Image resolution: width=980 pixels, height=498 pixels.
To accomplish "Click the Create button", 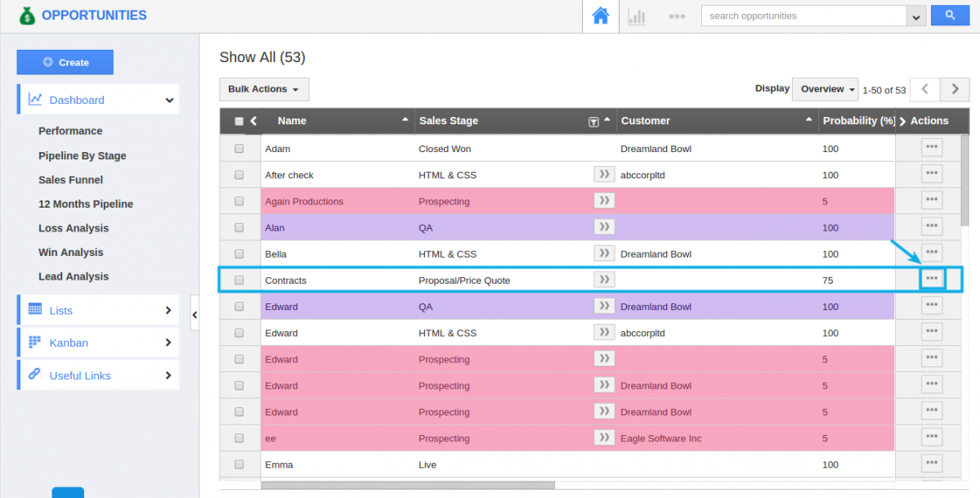I will tap(65, 62).
